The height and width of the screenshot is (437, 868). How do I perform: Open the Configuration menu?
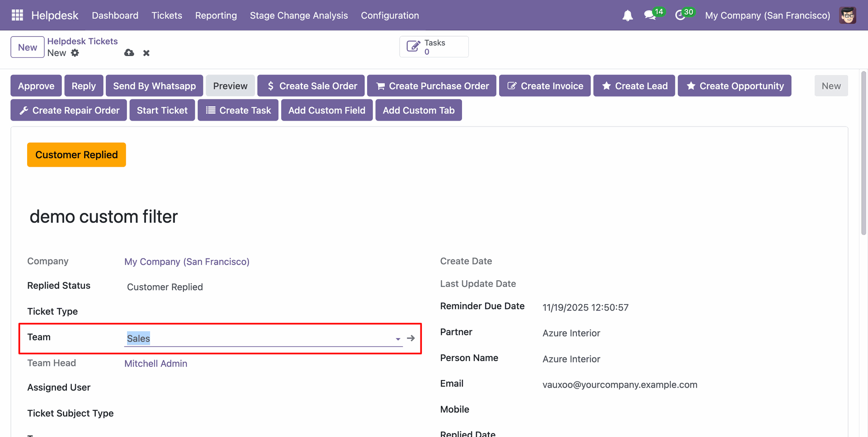click(x=390, y=15)
